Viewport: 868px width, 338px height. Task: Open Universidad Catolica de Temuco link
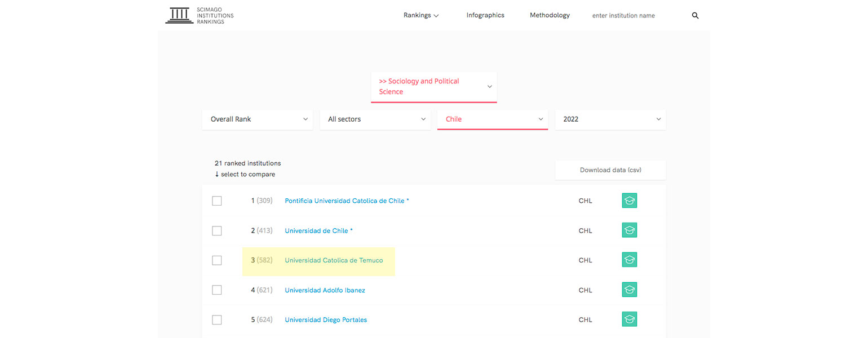(334, 260)
